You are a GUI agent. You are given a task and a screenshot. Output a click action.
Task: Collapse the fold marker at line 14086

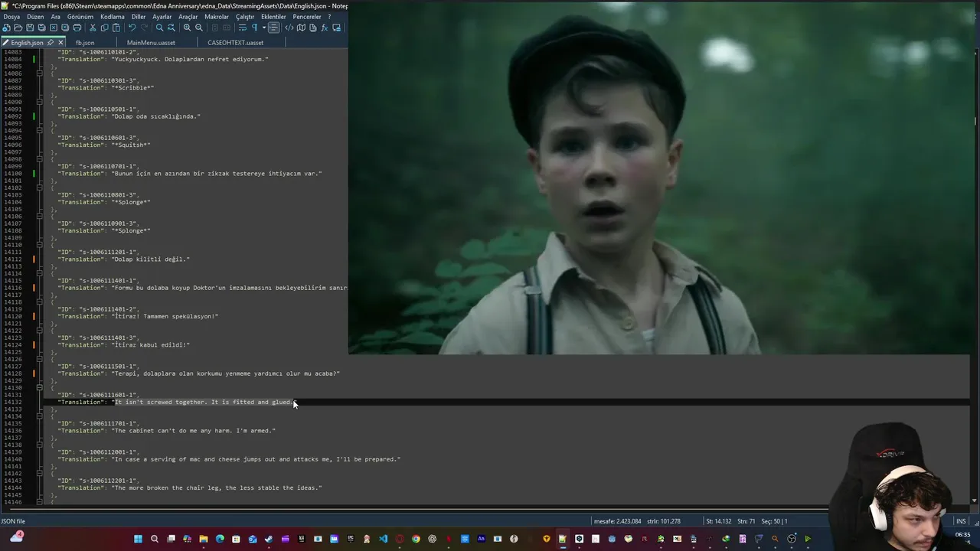[40, 73]
